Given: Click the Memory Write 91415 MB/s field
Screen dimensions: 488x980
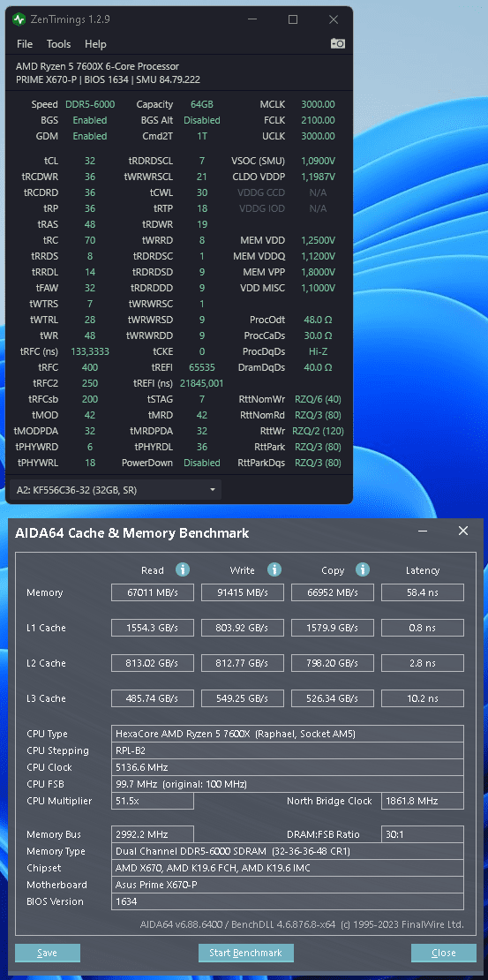Looking at the screenshot, I should (243, 592).
